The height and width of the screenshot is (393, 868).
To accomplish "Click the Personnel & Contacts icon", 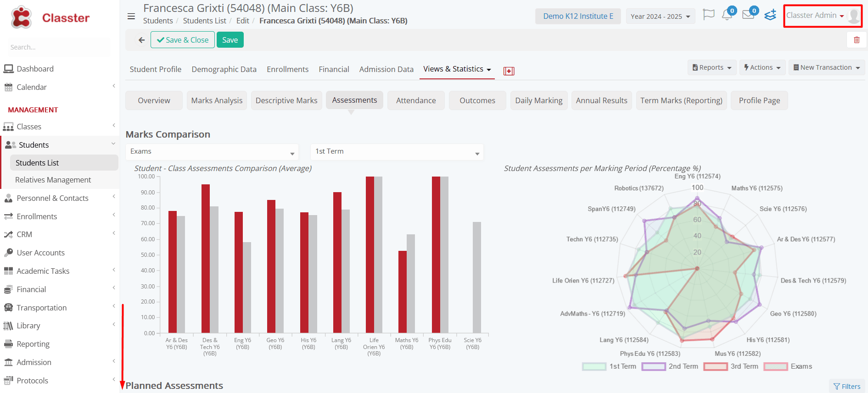I will [8, 198].
